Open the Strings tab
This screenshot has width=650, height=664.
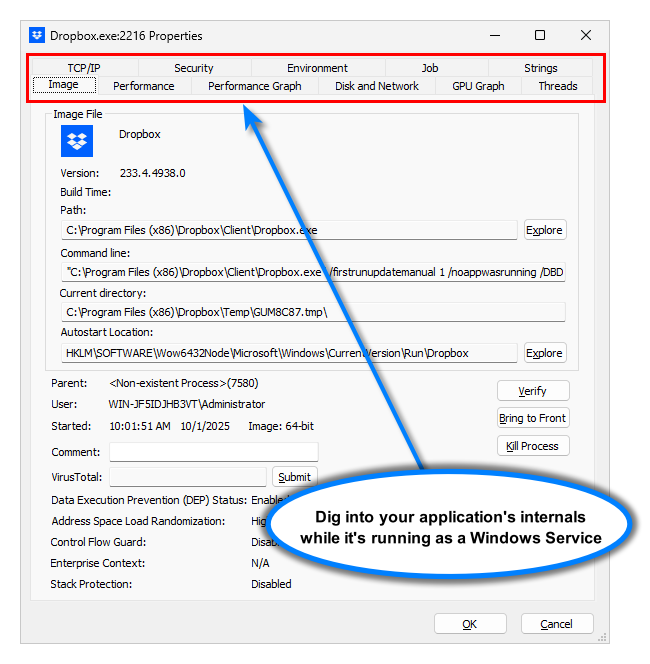click(x=540, y=68)
